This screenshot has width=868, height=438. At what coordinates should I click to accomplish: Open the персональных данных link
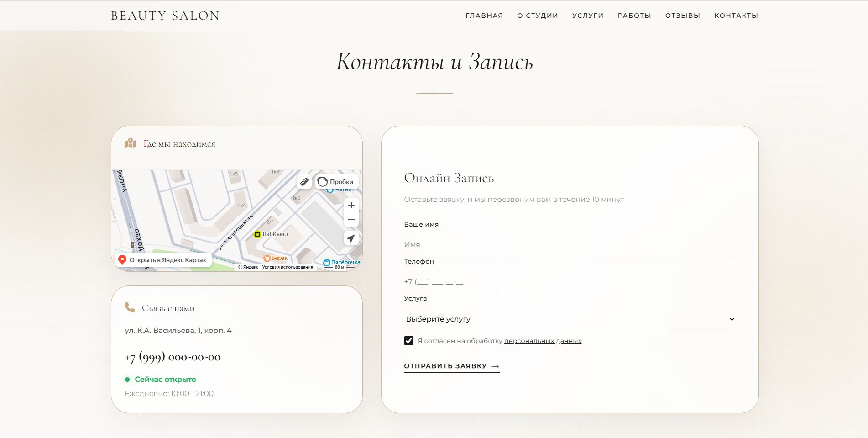click(x=542, y=341)
